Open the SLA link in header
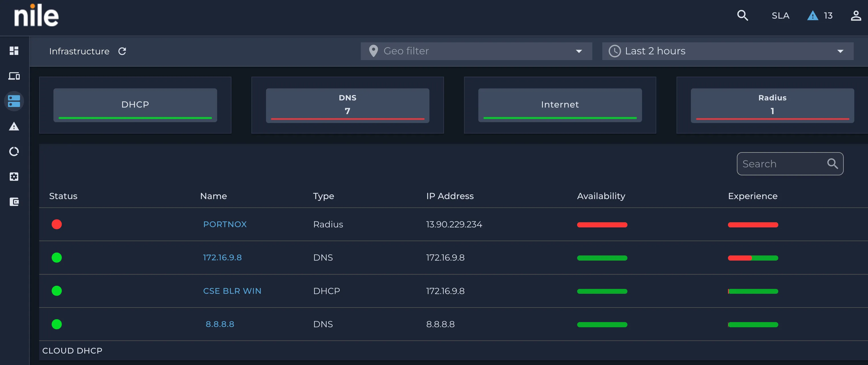 pyautogui.click(x=780, y=15)
